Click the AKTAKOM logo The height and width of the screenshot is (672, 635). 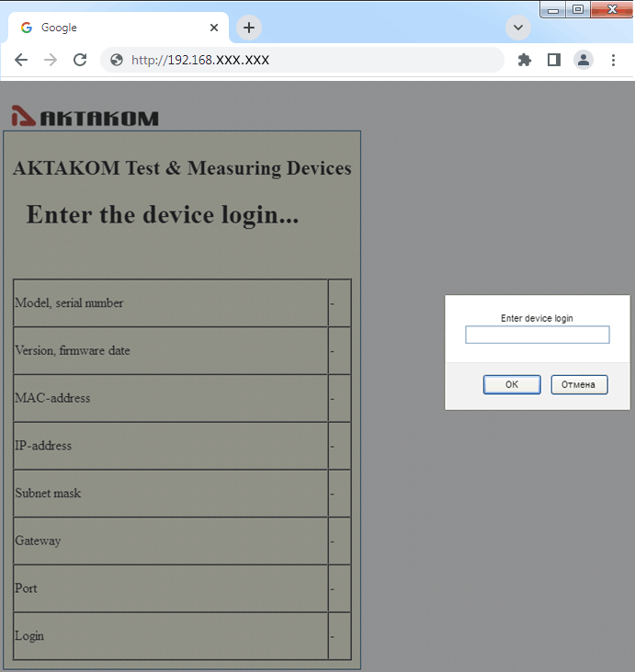point(85,116)
